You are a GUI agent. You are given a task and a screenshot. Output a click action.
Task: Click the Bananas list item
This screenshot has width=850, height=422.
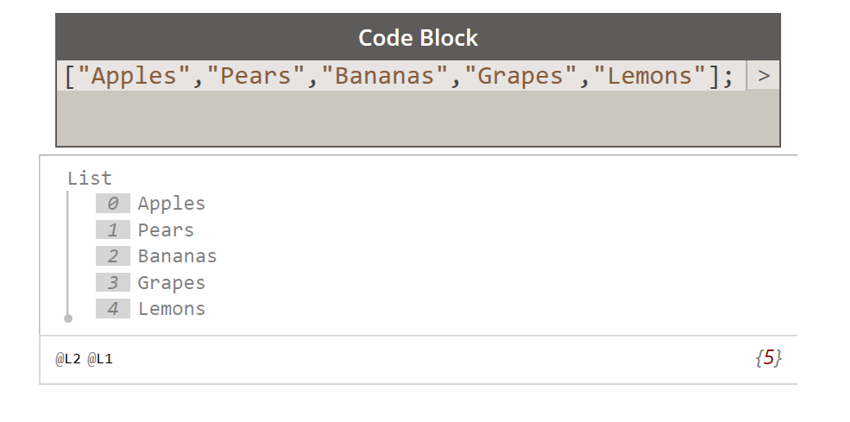[x=177, y=257]
